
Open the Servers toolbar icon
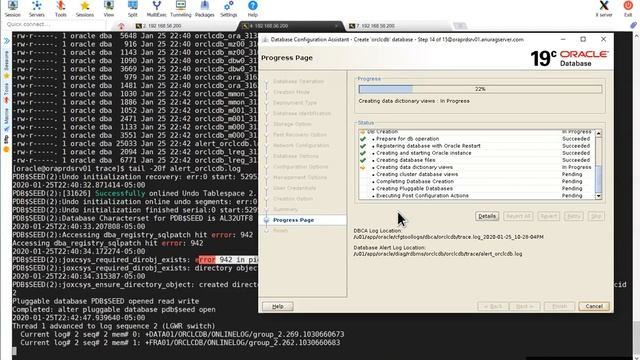point(37,9)
